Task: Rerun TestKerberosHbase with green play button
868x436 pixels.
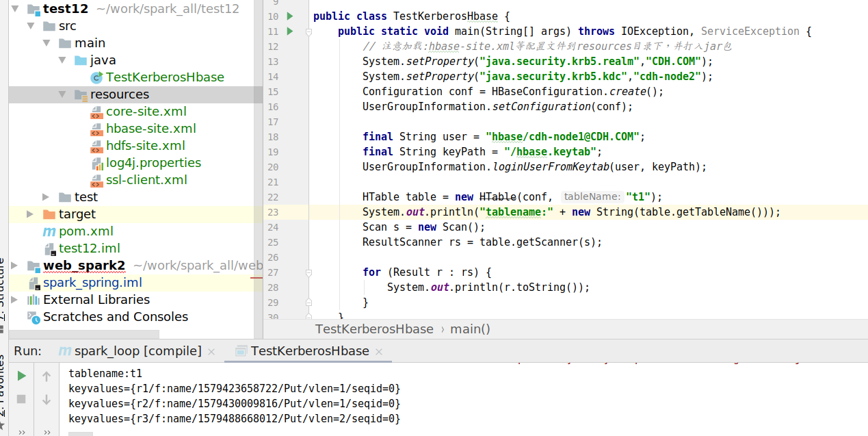Action: point(21,376)
